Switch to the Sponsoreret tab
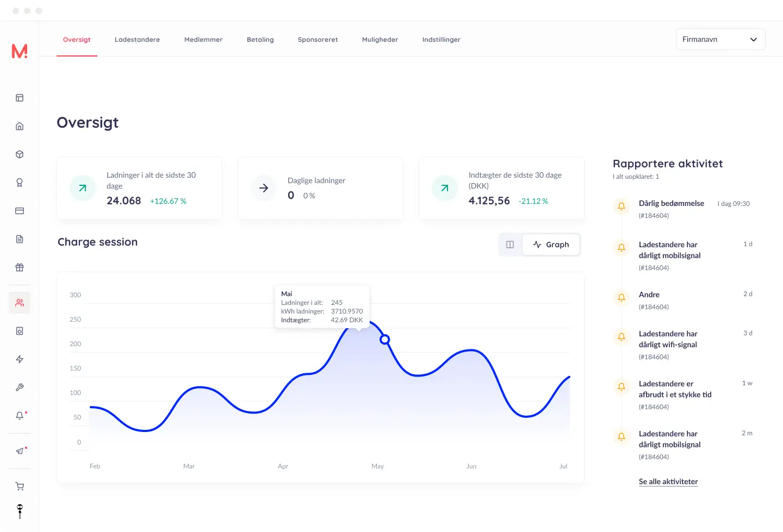The height and width of the screenshot is (532, 783). (x=318, y=40)
